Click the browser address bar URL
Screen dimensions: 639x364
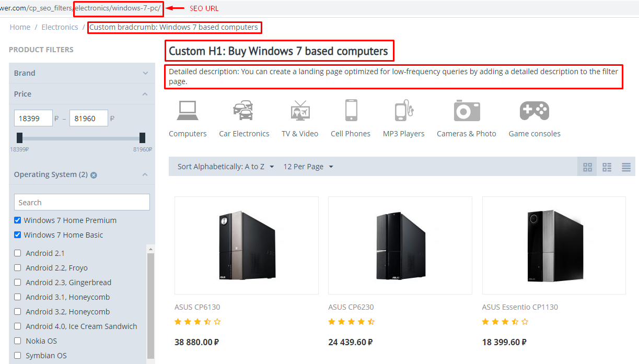[x=80, y=8]
